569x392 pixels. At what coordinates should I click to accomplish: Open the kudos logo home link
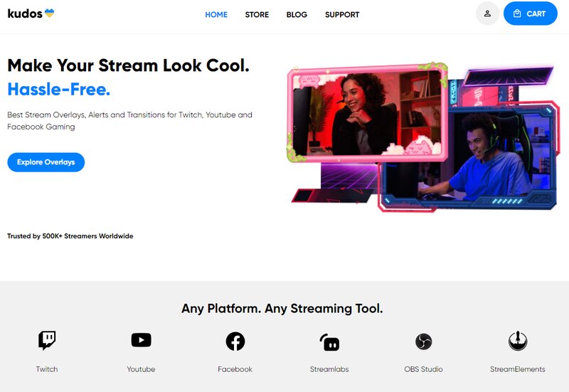(31, 14)
